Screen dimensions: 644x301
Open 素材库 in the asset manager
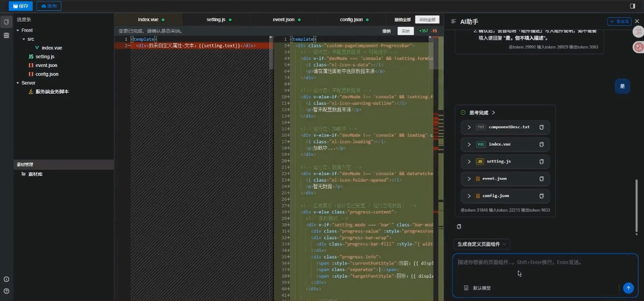pyautogui.click(x=35, y=174)
